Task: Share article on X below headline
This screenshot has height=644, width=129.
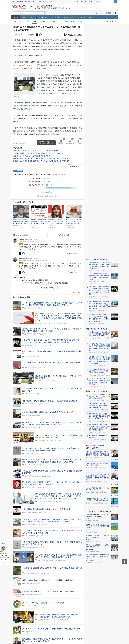Action: (x=37, y=35)
